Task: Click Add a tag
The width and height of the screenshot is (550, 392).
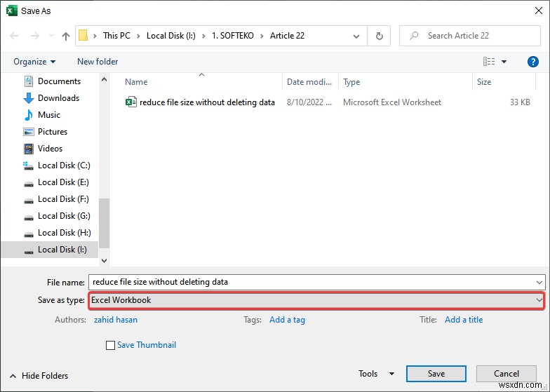Action: [287, 320]
